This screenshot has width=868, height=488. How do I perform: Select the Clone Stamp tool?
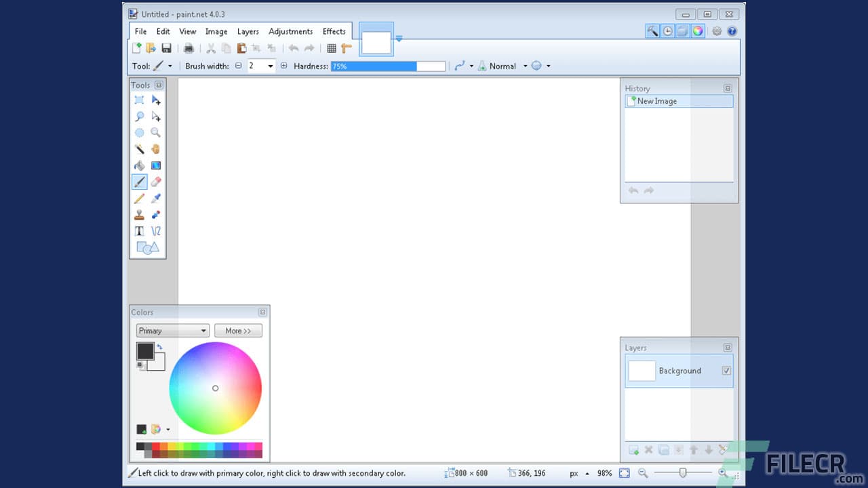pos(140,214)
